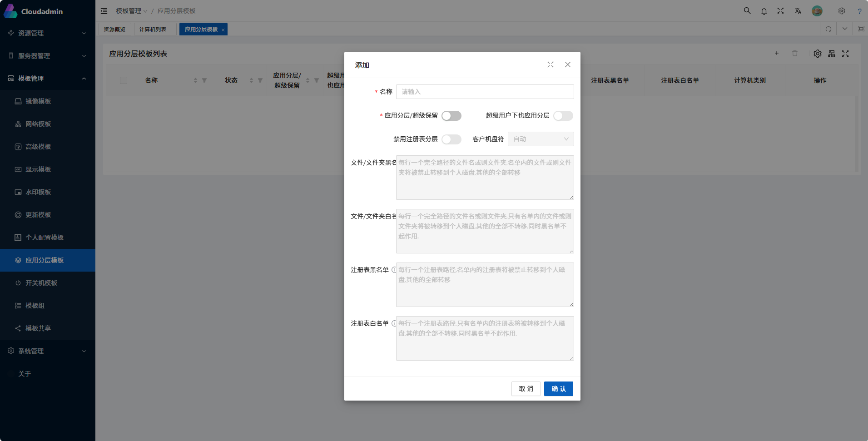
Task: Open the column settings gear in list toolbar
Action: tap(818, 54)
